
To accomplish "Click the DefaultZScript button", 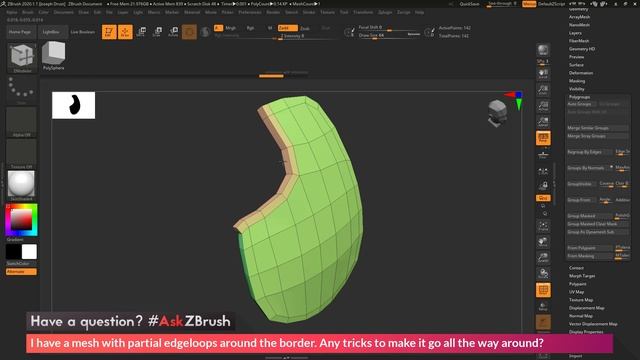I will click(552, 4).
